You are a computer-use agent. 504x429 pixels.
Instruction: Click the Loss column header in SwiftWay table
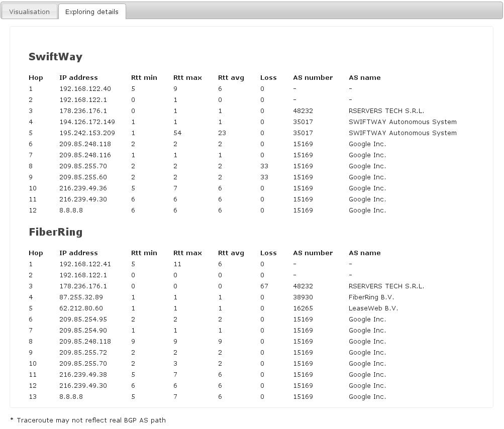point(268,78)
